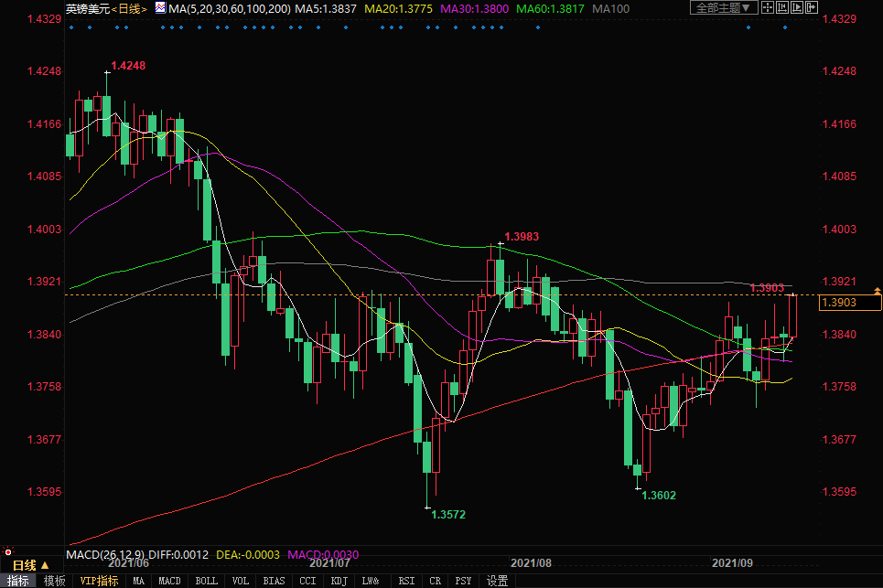The image size is (883, 588).
Task: Click the VOL indicator button
Action: tap(242, 581)
